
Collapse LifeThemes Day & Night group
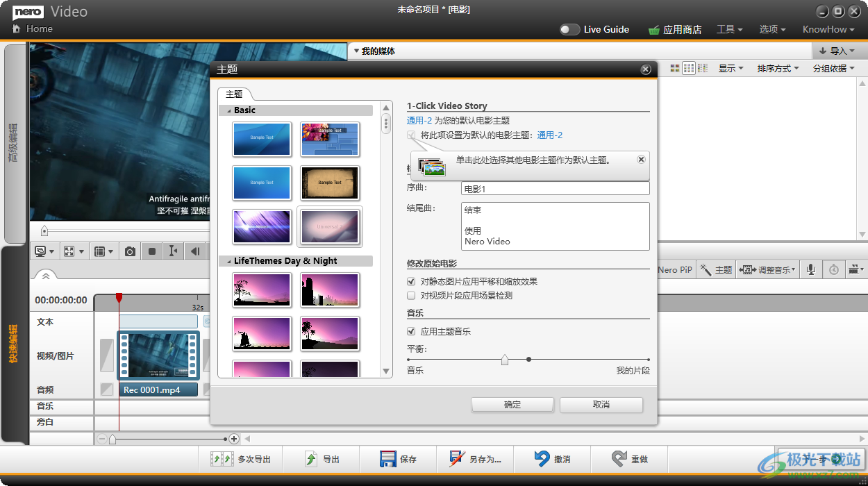228,261
